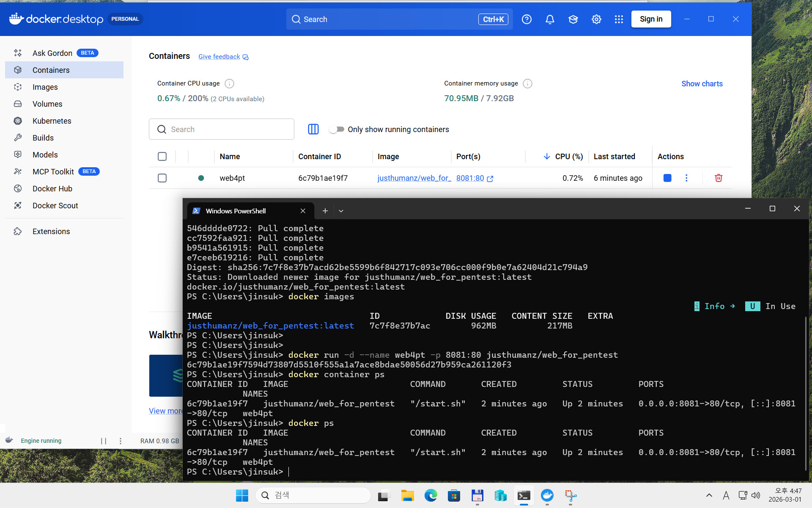Open the Kubernetes section
The width and height of the screenshot is (812, 508).
[x=64, y=121]
